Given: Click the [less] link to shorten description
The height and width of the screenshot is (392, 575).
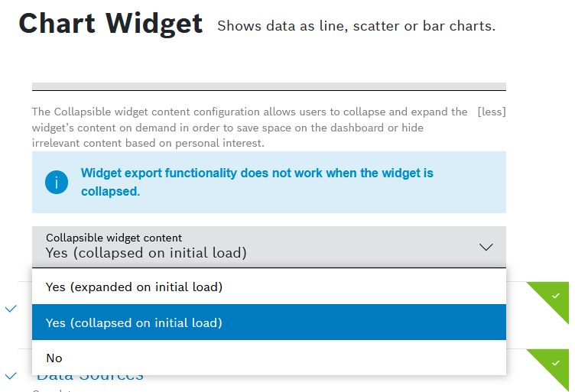Looking at the screenshot, I should tap(492, 112).
